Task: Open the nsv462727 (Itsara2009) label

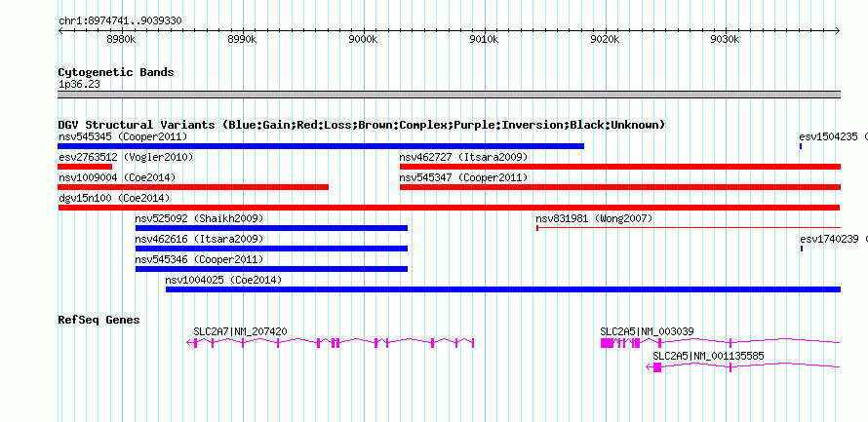Action: (463, 157)
